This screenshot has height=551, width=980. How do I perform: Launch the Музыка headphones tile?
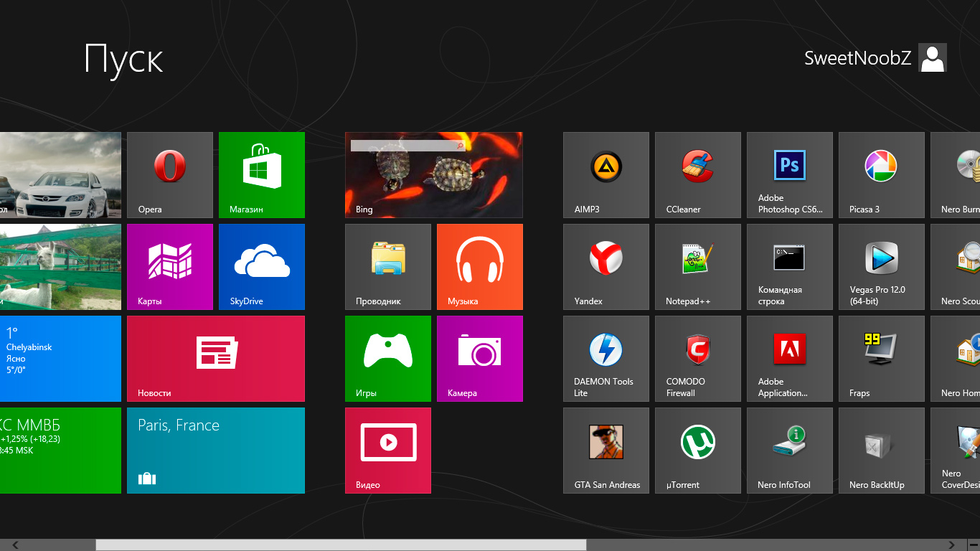pyautogui.click(x=480, y=267)
